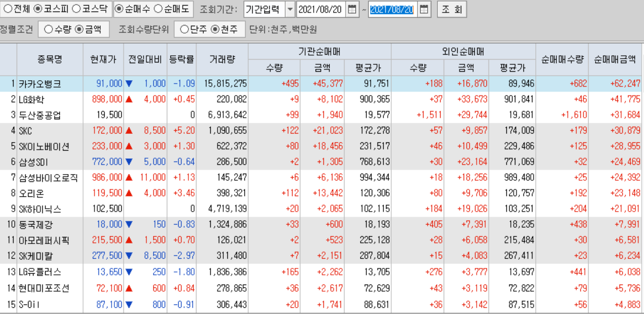Click SKC change rate +5.20
The height and width of the screenshot is (314, 644).
(184, 130)
